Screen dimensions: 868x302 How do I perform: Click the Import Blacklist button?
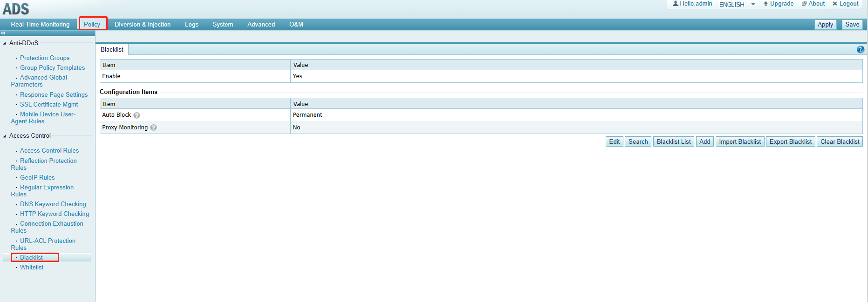pyautogui.click(x=739, y=141)
